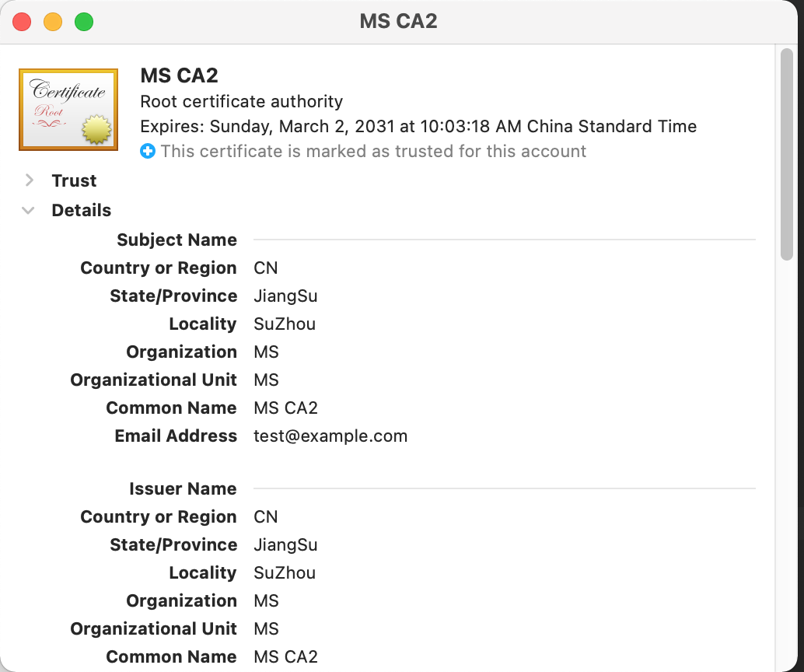This screenshot has width=804, height=672.
Task: Click the Trust section label
Action: pos(74,180)
